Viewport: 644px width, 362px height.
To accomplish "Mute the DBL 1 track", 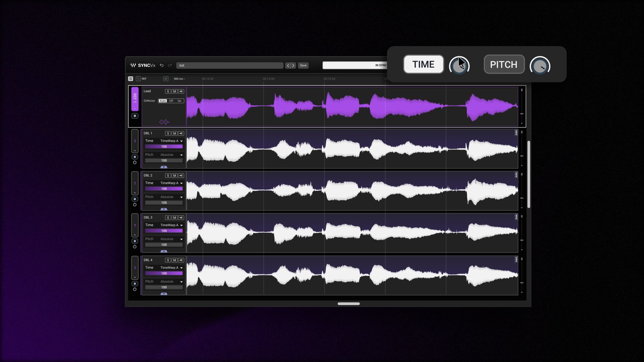I will [174, 133].
